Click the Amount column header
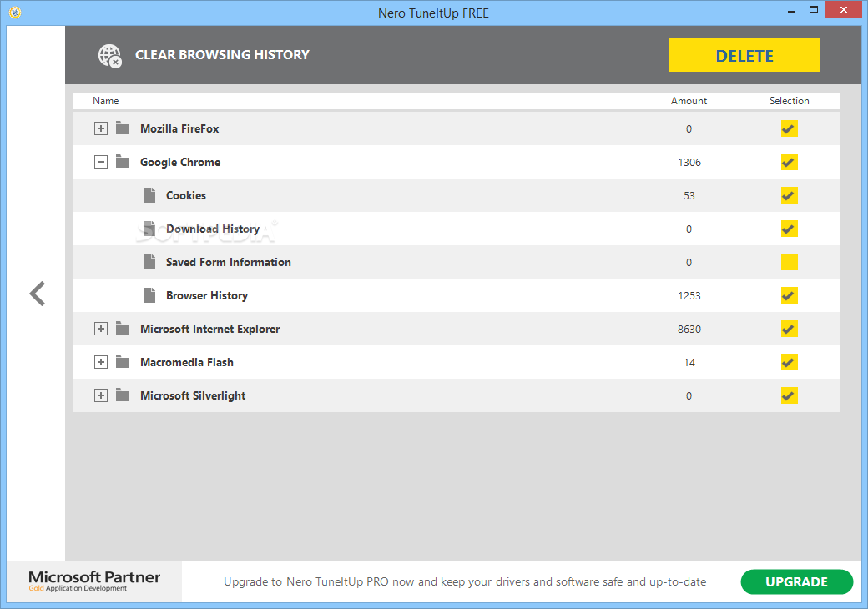The image size is (868, 609). tap(689, 101)
